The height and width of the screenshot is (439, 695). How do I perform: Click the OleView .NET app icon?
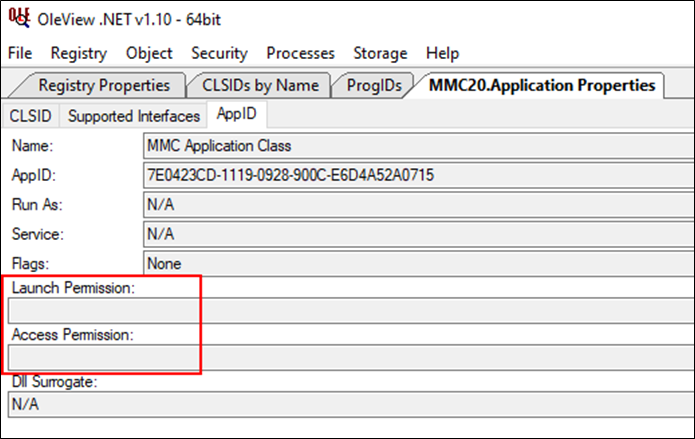pyautogui.click(x=19, y=18)
